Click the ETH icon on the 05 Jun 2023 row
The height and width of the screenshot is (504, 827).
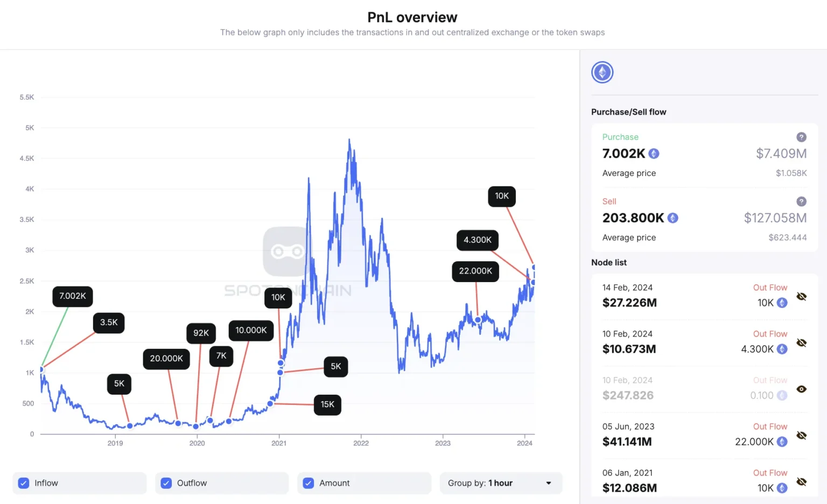click(782, 442)
